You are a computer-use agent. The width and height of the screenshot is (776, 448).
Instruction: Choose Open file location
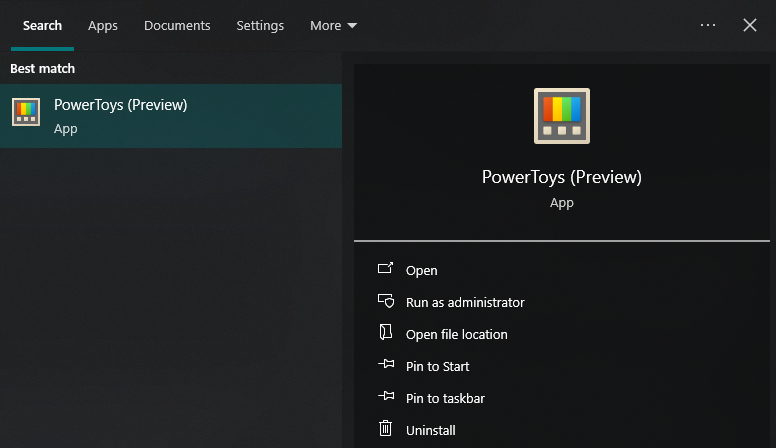[x=456, y=335]
